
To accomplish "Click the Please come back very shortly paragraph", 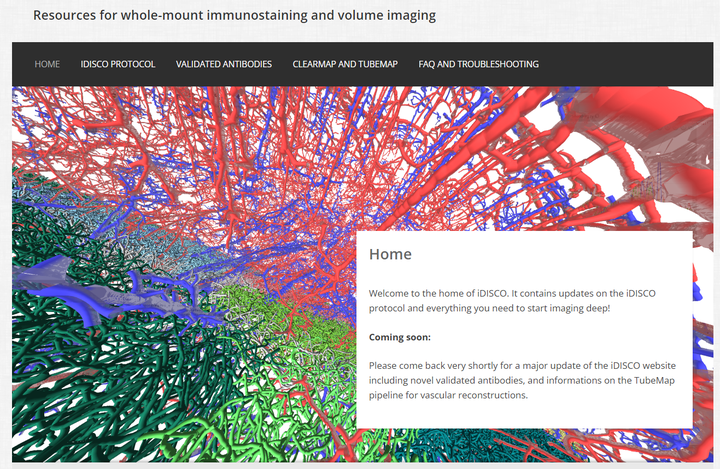I will point(522,380).
